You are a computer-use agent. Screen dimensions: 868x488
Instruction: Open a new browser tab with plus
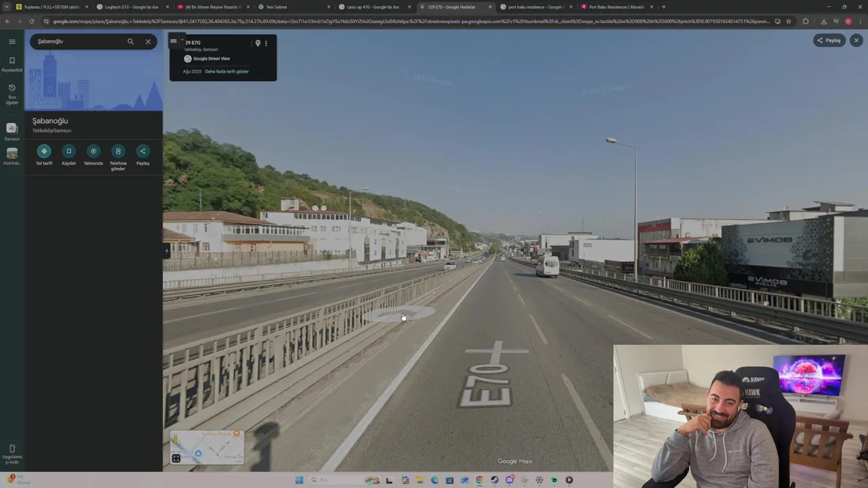coord(663,7)
